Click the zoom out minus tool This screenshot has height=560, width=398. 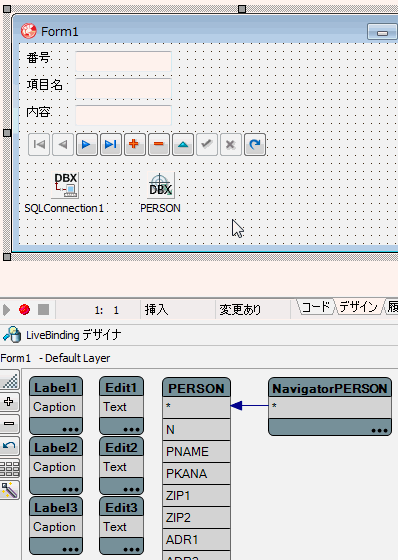click(9, 424)
